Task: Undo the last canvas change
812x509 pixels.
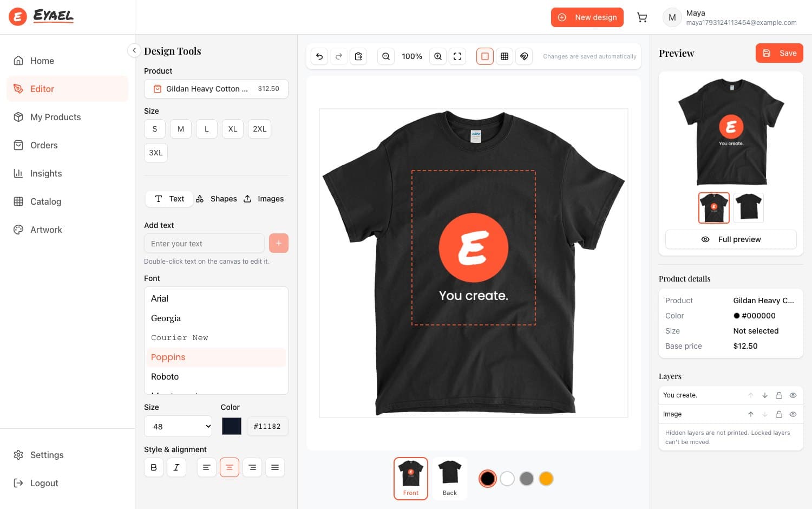Action: click(319, 56)
